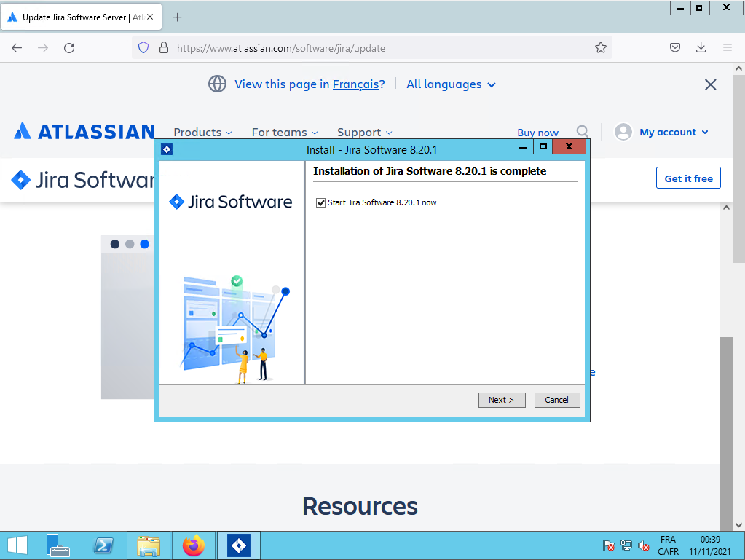The image size is (745, 560).
Task: Reload the current Firefox page
Action: (69, 48)
